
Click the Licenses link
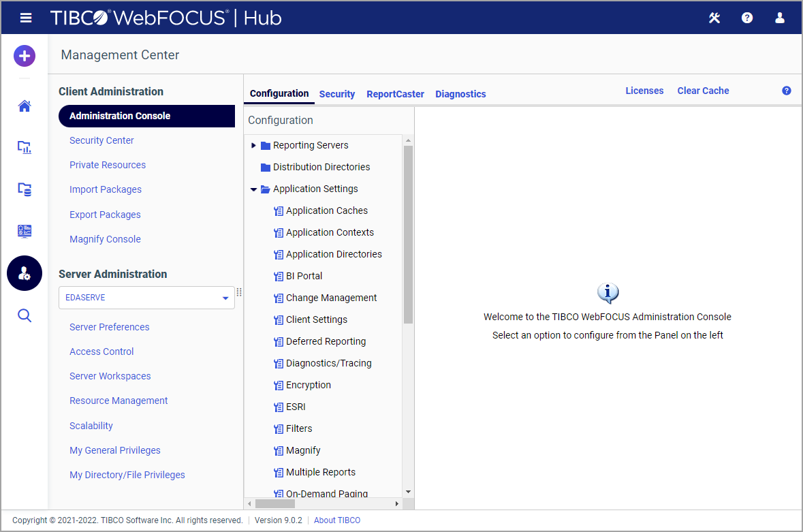644,91
